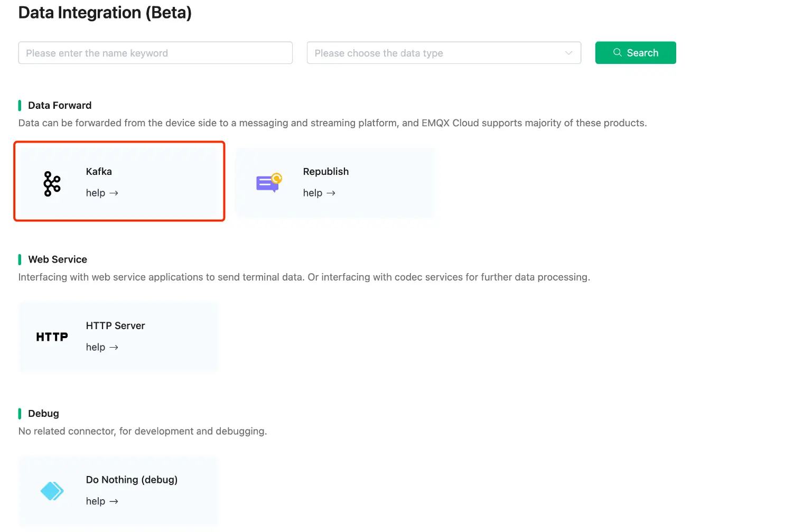Click the Republish message icon
The width and height of the screenshot is (803, 532).
(269, 183)
